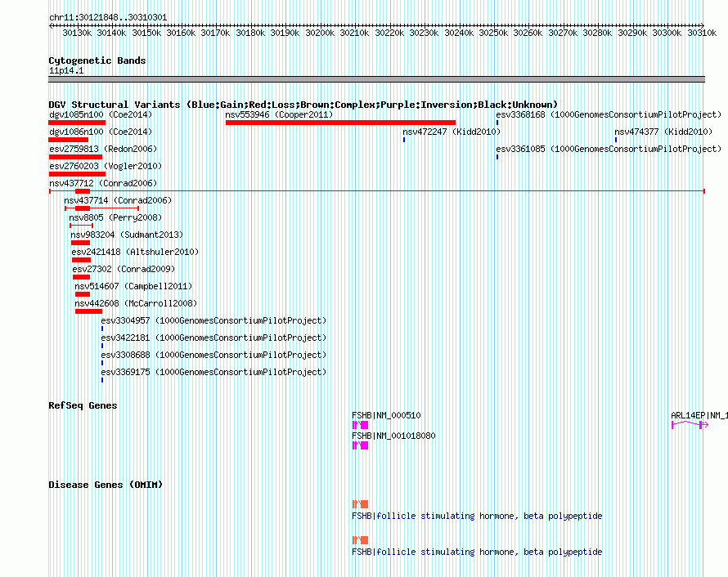Click the second OMIM FSHB follicle stimulating hormone link
Image resolution: width=728 pixels, height=577 pixels.
[477, 552]
